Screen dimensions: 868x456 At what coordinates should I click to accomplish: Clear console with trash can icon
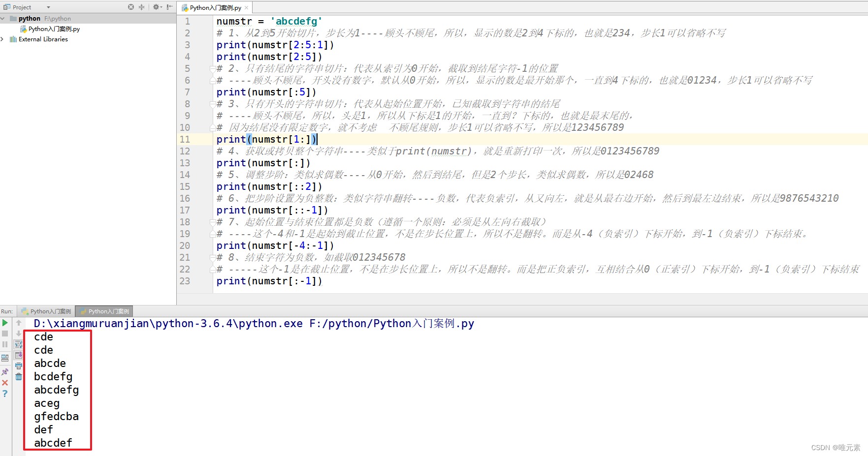(19, 377)
